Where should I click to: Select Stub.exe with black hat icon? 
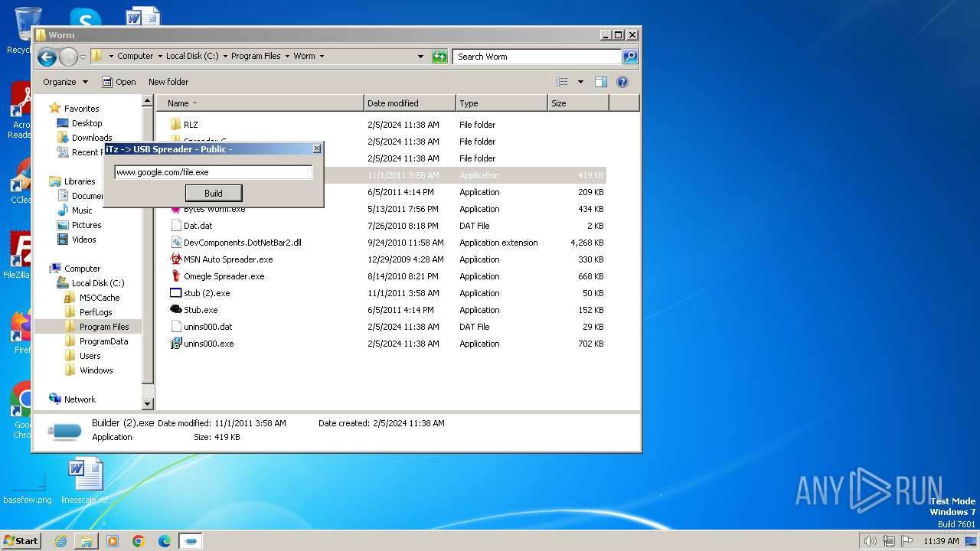[x=201, y=310]
